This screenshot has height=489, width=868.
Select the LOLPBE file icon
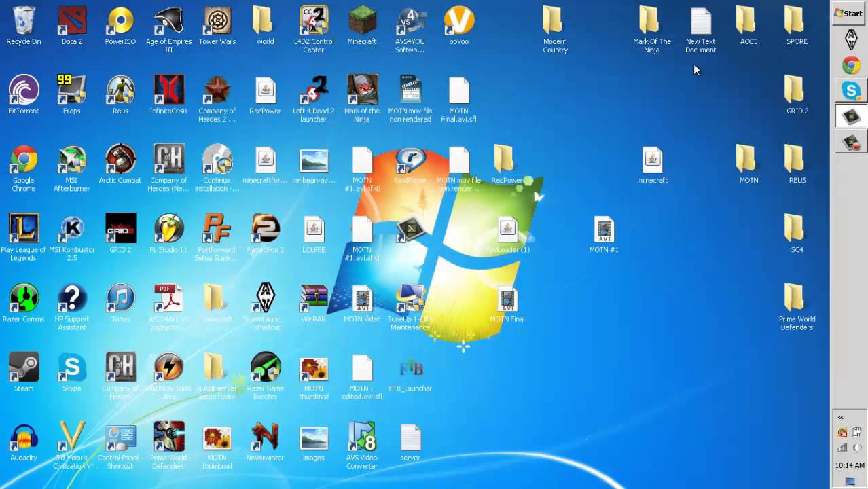pos(314,230)
